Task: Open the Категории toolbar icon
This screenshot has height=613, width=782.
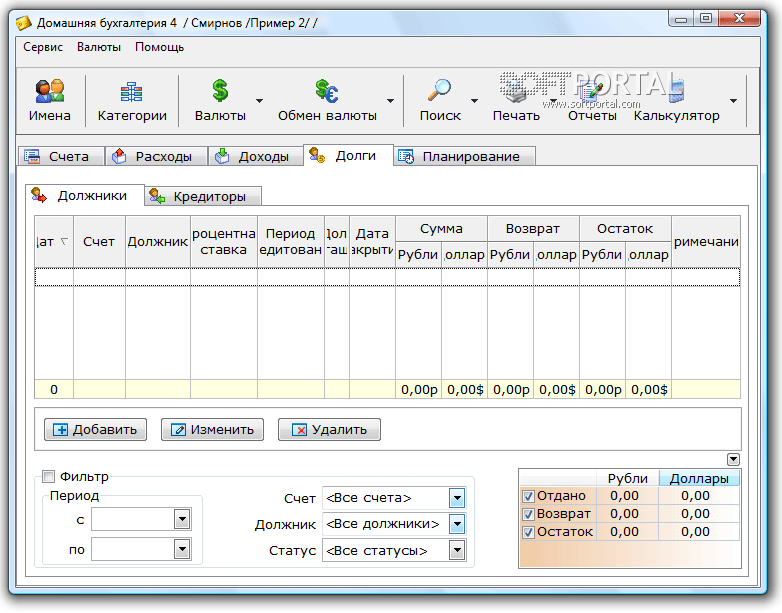Action: tap(132, 92)
